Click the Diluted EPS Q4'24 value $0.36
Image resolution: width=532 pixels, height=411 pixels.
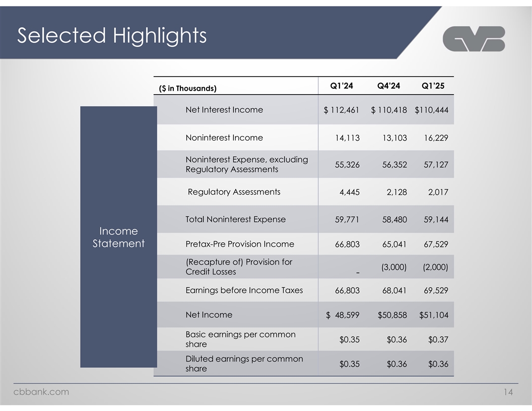pyautogui.click(x=396, y=364)
